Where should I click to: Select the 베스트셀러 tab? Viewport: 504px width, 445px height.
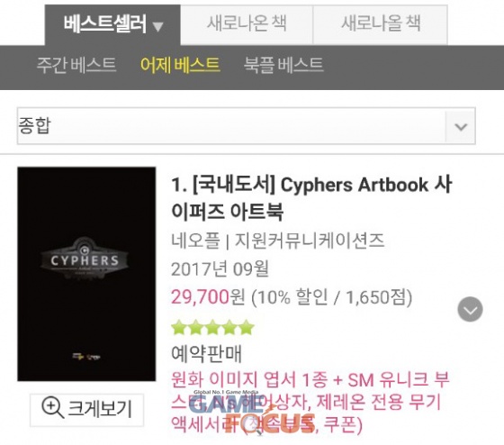click(x=112, y=25)
